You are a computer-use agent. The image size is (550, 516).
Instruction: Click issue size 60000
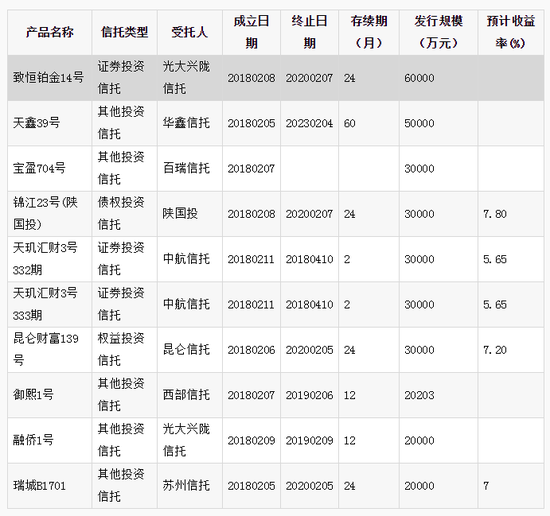pyautogui.click(x=419, y=78)
